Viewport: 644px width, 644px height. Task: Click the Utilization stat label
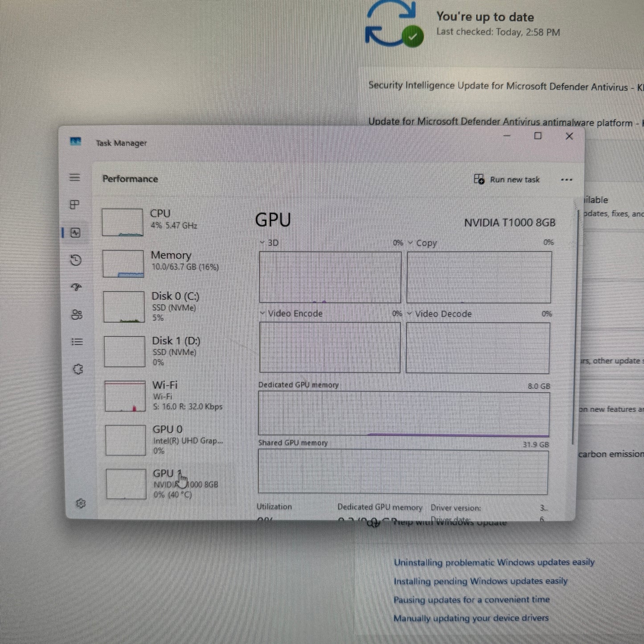(274, 507)
